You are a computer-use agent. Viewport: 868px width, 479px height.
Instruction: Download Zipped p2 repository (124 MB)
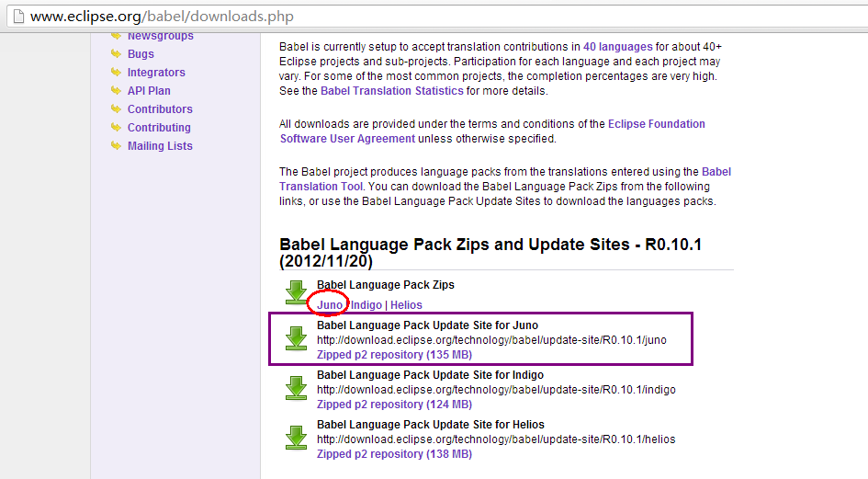(394, 405)
